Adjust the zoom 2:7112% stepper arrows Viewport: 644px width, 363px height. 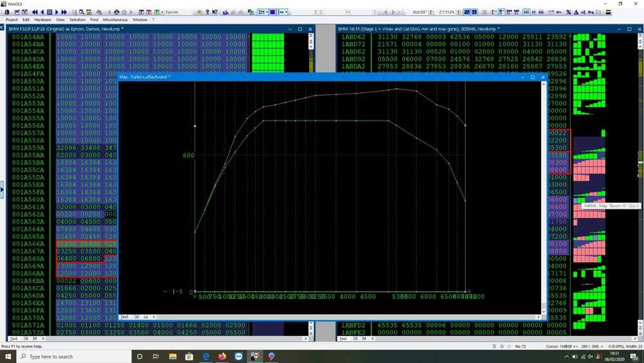click(x=459, y=12)
